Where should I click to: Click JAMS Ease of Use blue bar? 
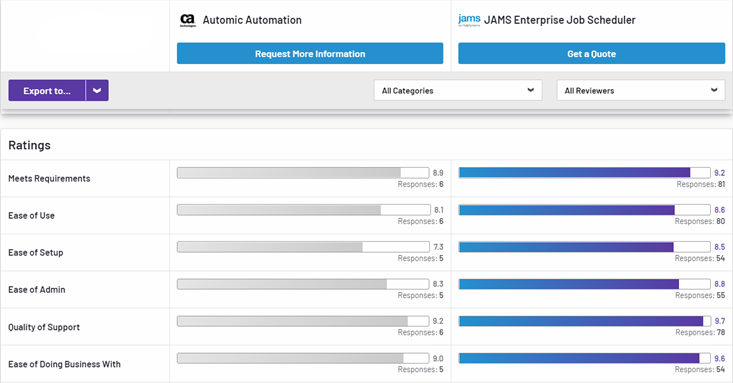(584, 210)
